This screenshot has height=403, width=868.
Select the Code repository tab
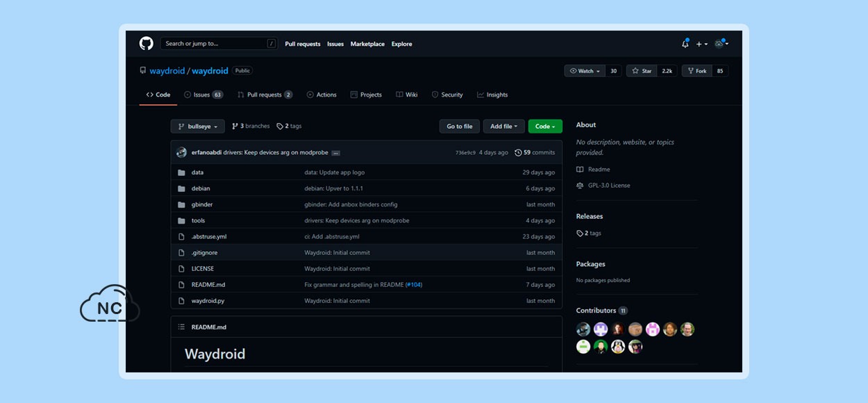tap(158, 94)
